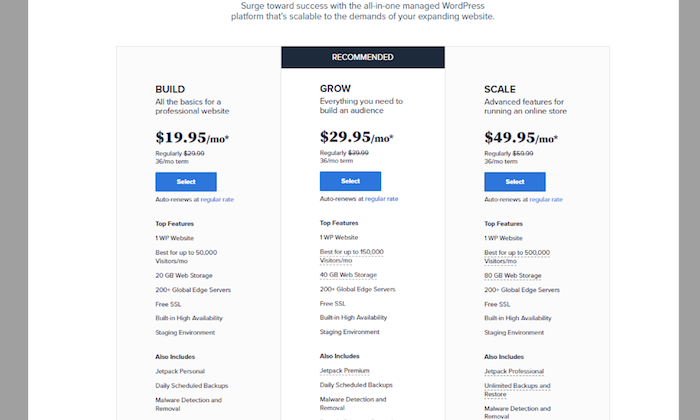
Task: Click the $29.95/mo price in GROW
Action: pyautogui.click(x=356, y=137)
